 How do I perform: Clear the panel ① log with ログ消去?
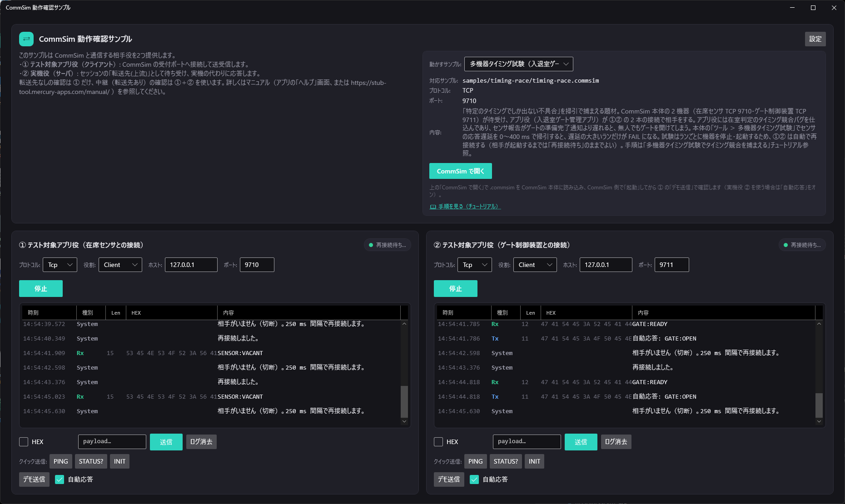201,442
